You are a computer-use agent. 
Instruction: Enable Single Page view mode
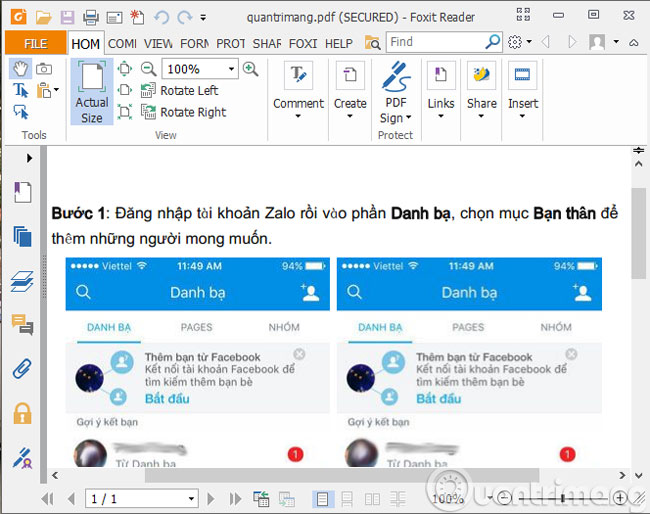[x=323, y=499]
